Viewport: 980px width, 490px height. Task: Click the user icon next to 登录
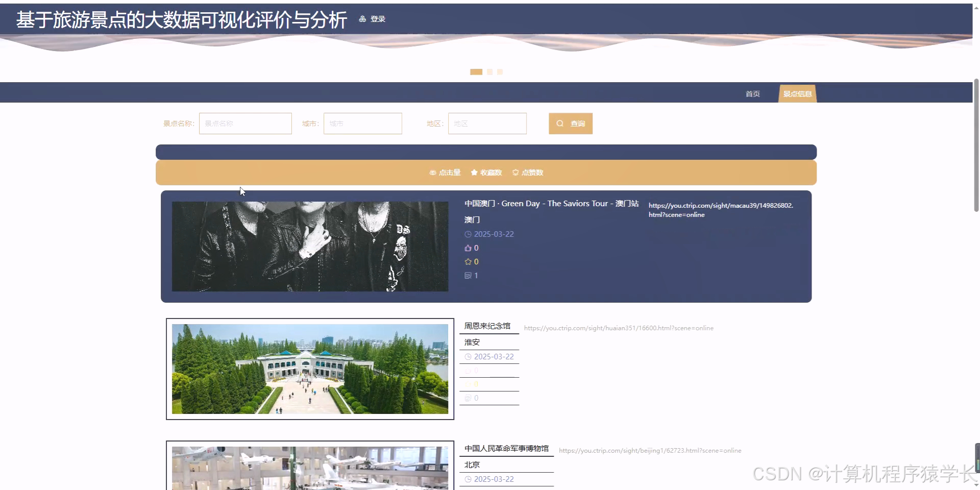click(x=362, y=18)
